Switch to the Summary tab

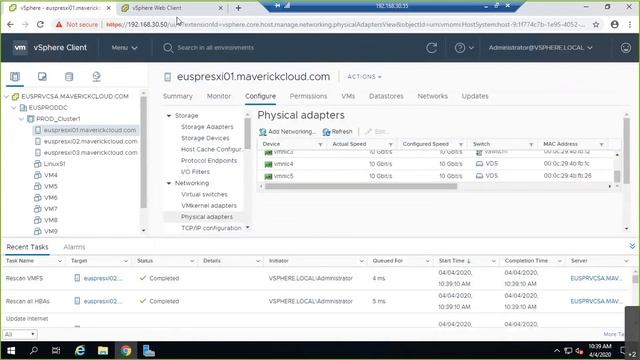pos(178,96)
